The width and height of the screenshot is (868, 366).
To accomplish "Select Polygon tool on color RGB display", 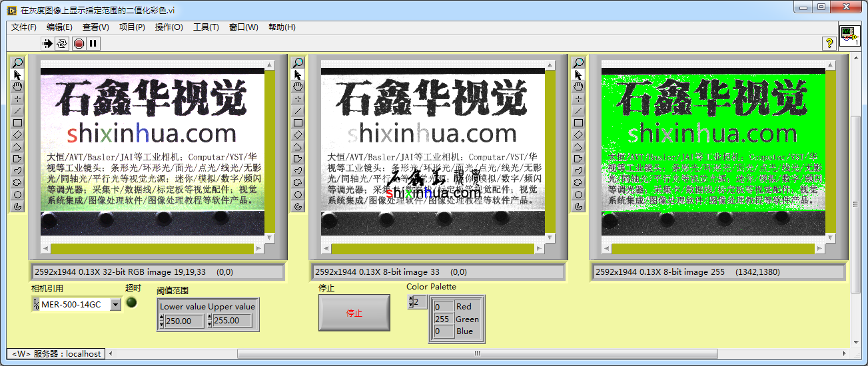I will point(18,158).
